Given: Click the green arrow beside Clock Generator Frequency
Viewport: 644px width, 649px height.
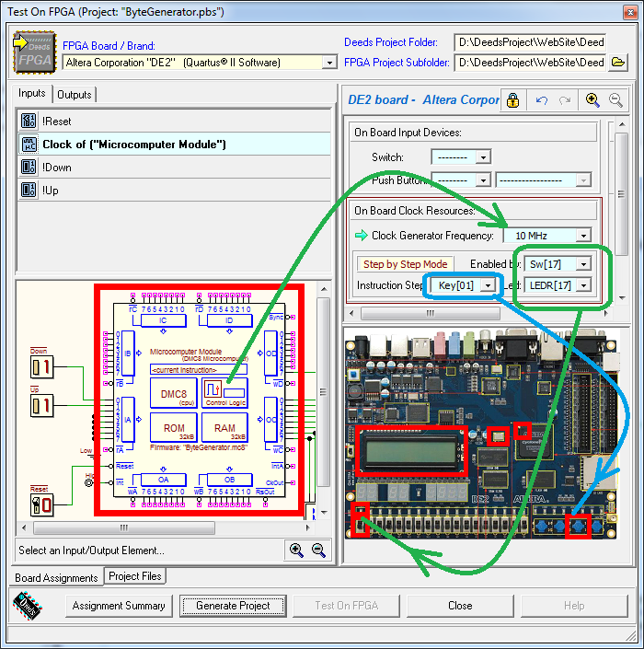Looking at the screenshot, I should [361, 235].
